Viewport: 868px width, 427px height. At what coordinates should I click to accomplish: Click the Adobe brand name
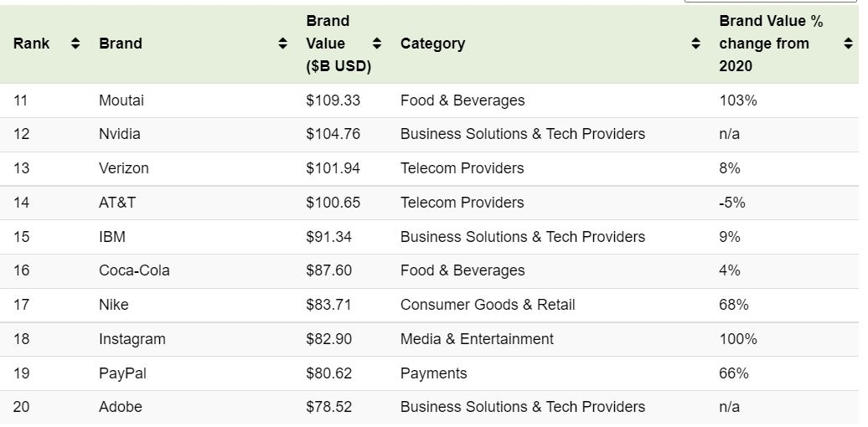[x=121, y=407]
